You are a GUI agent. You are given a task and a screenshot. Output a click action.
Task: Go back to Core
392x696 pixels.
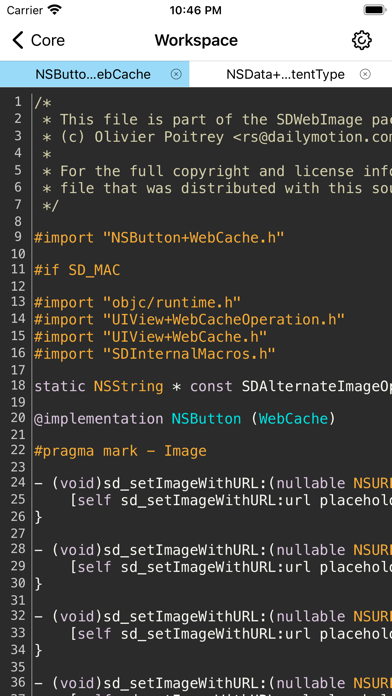click(38, 40)
